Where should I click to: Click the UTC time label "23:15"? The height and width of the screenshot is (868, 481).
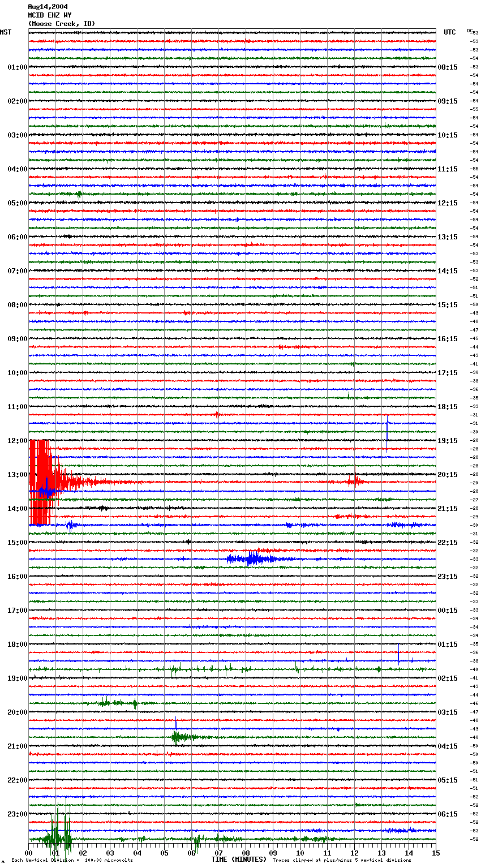click(448, 577)
